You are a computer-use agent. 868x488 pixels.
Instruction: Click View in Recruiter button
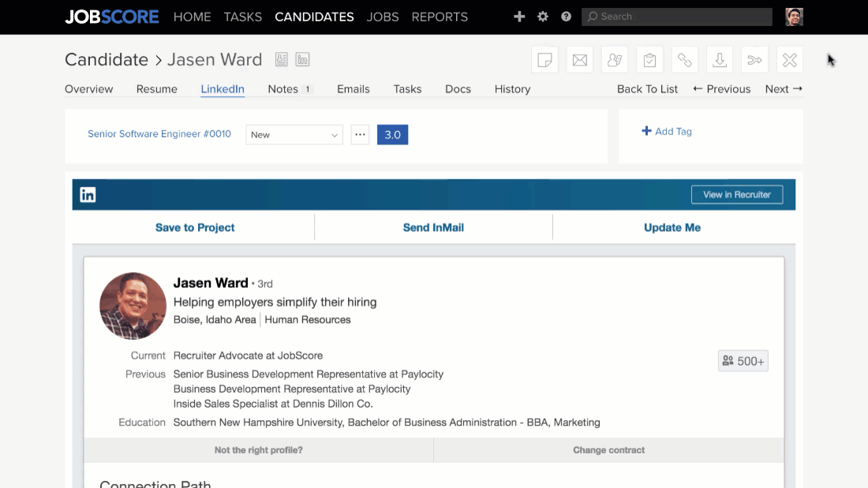pos(737,195)
